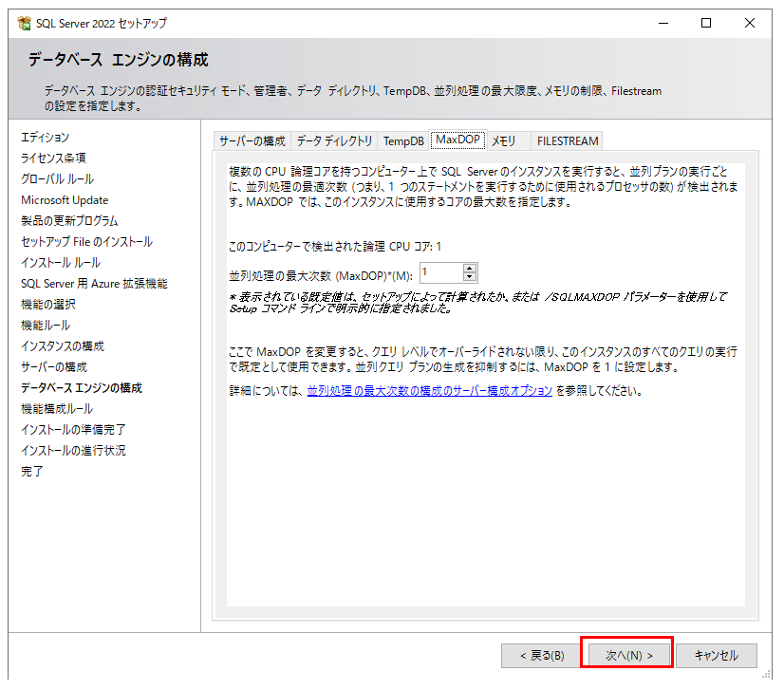Minimize the SQL Server setup window

[663, 23]
